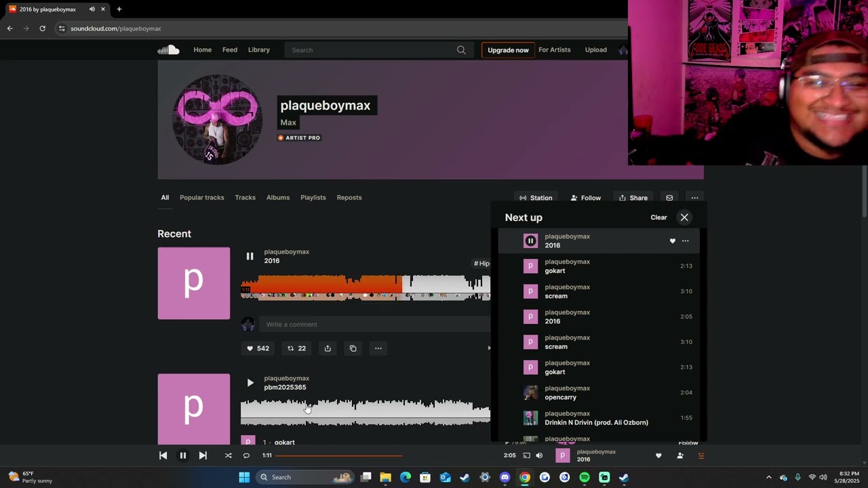Click the Write a comment field
868x488 pixels.
[374, 324]
